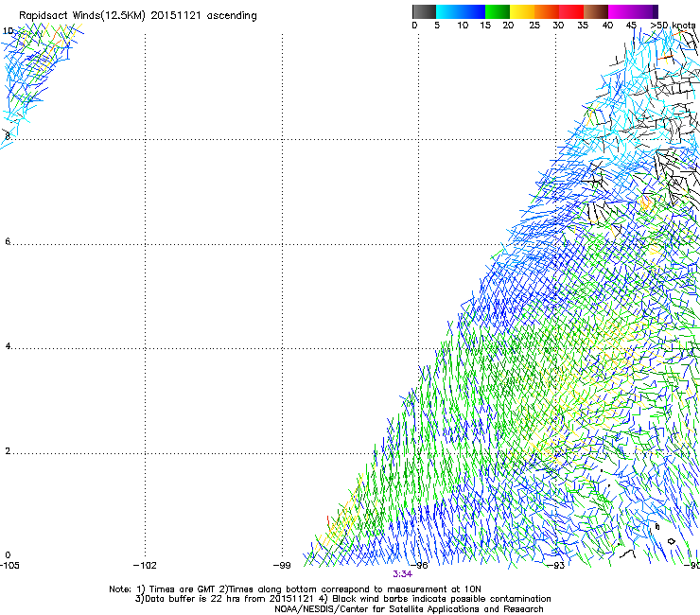This screenshot has height=615, width=700.
Task: Click the gray 0-5 knots color band
Action: click(x=424, y=11)
